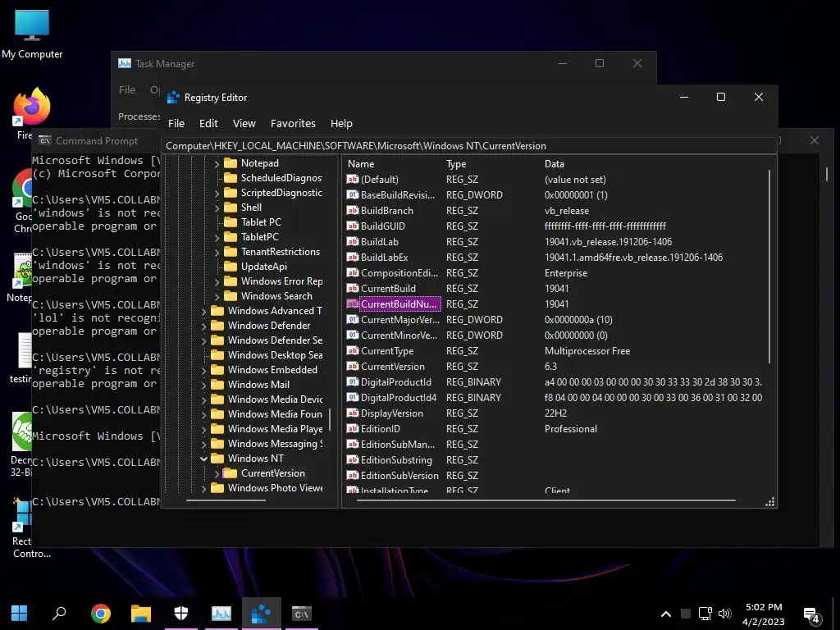Click the CurrentMajorVersion DWORD icon

click(353, 319)
